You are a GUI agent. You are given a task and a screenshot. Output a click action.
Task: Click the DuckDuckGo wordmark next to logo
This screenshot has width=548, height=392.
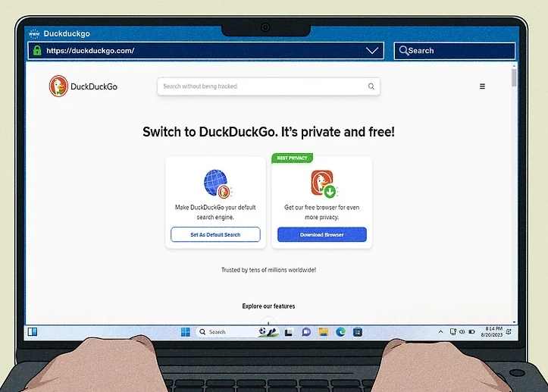point(94,86)
